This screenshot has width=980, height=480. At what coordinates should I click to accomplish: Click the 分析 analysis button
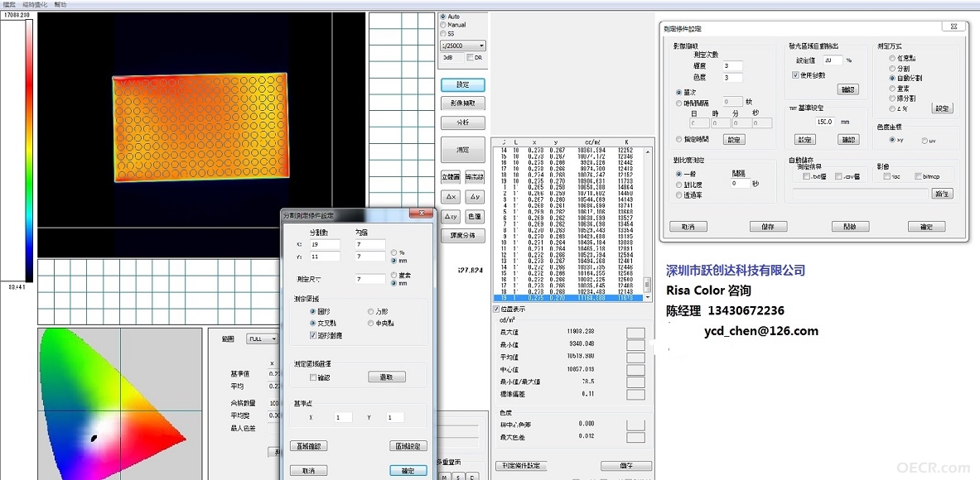(x=462, y=122)
